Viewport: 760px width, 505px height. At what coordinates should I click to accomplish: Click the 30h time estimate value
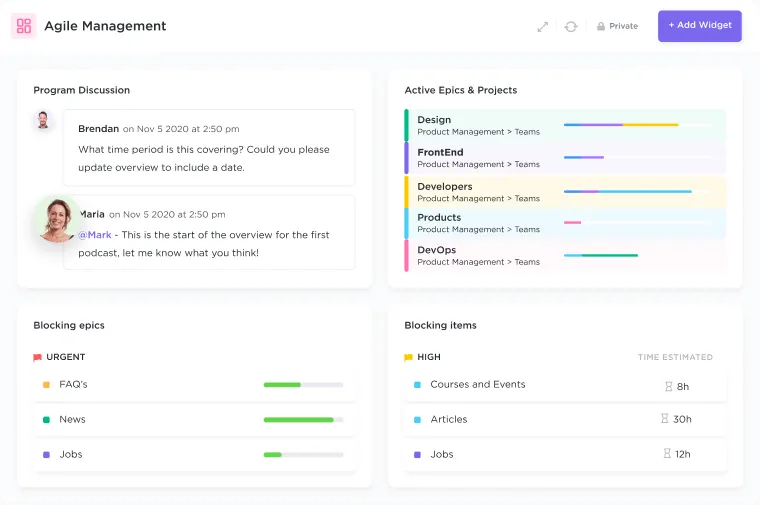[x=682, y=419]
